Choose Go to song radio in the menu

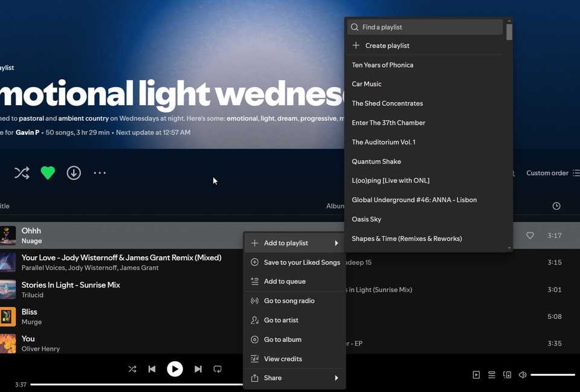click(x=289, y=300)
